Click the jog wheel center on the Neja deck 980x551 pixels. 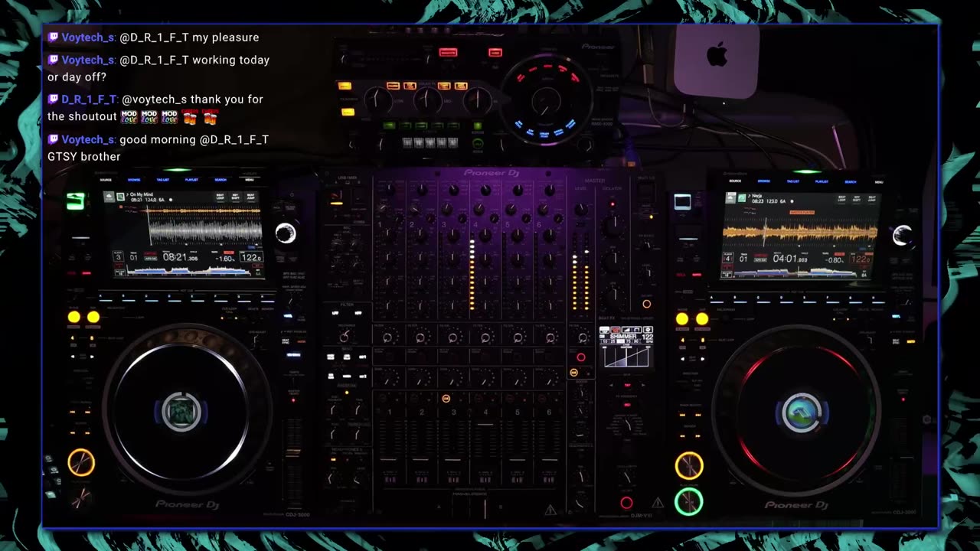(802, 412)
